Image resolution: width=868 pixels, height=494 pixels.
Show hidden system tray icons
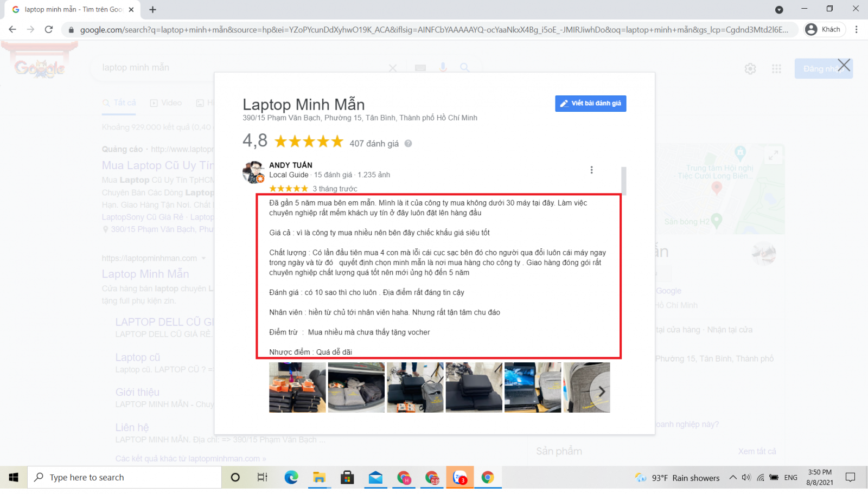(733, 477)
